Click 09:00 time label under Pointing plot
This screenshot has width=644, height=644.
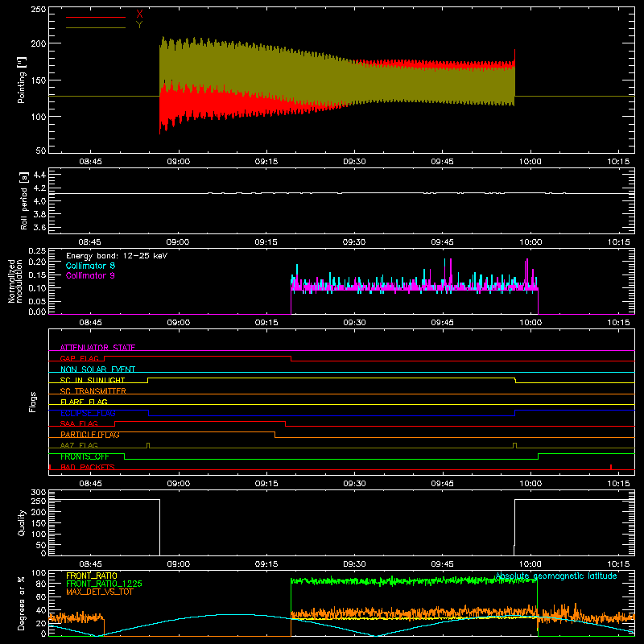coord(178,162)
